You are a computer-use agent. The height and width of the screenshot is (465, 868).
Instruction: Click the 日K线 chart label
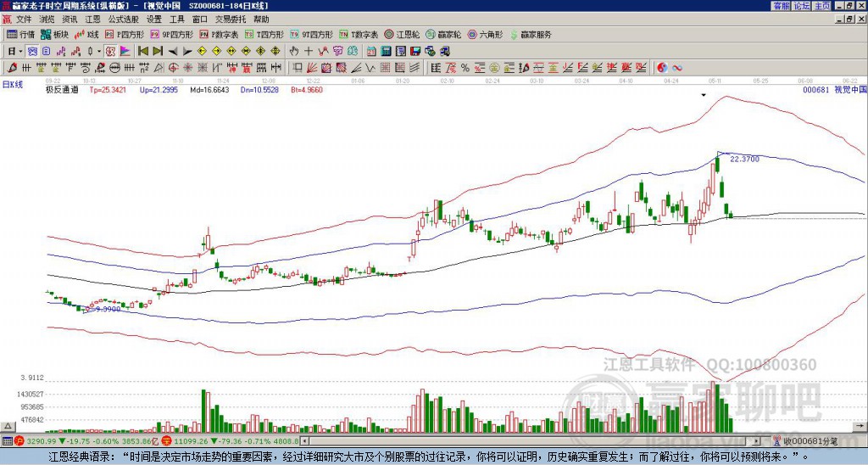[x=12, y=84]
